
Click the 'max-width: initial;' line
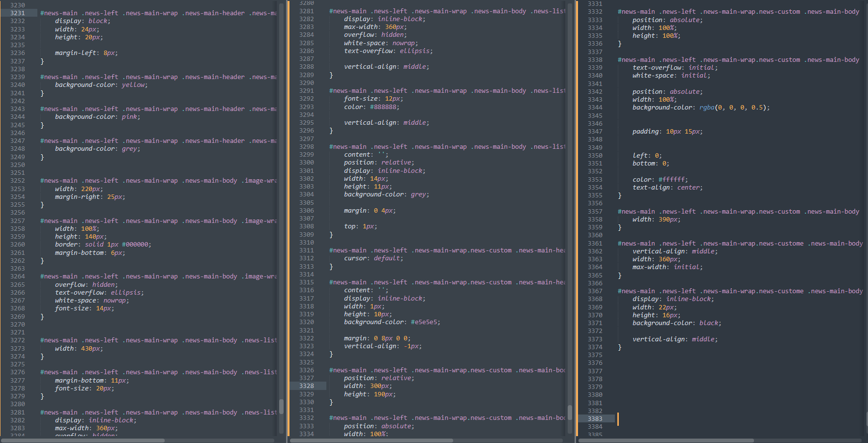coord(667,267)
